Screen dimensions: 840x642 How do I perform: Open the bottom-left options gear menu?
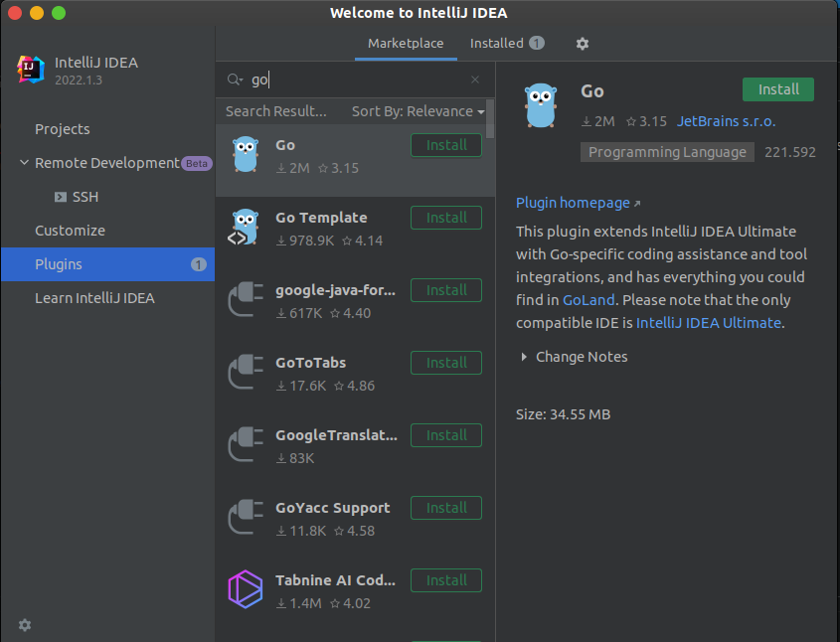pyautogui.click(x=25, y=625)
